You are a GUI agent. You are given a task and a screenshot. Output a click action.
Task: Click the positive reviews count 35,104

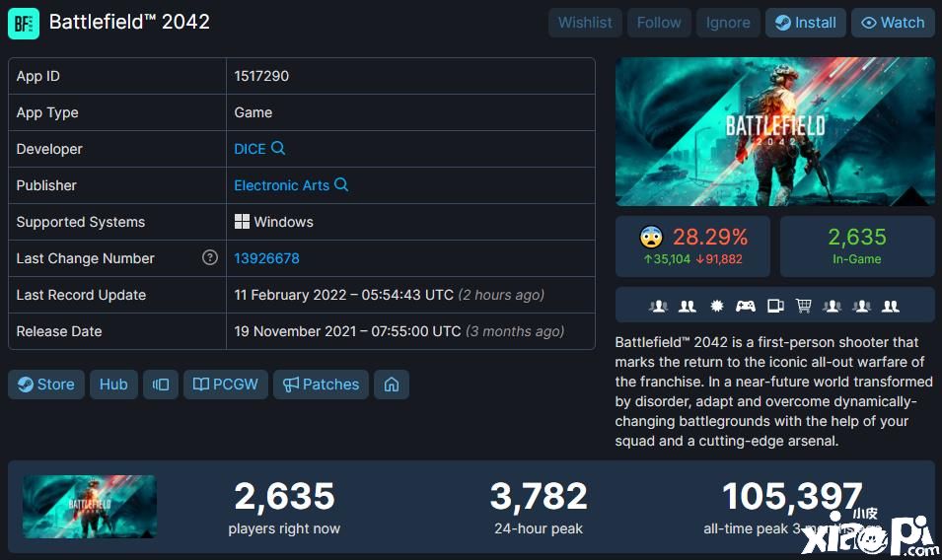[667, 259]
